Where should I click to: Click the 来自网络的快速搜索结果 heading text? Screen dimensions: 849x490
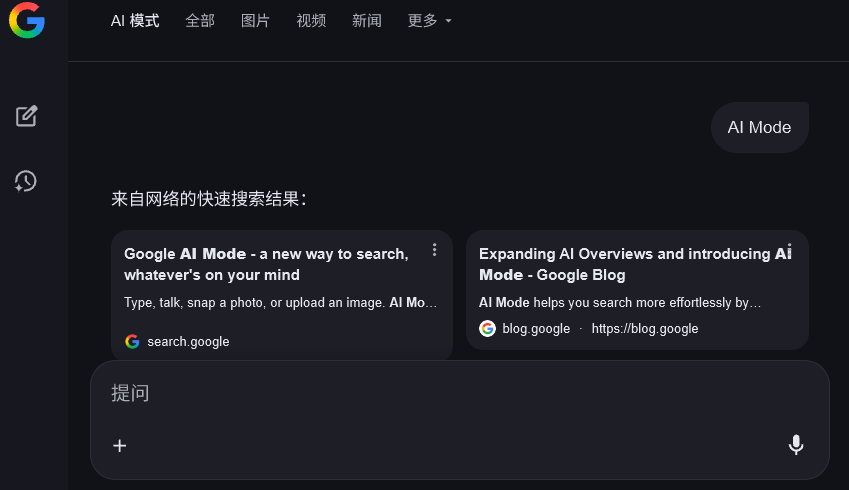click(209, 199)
